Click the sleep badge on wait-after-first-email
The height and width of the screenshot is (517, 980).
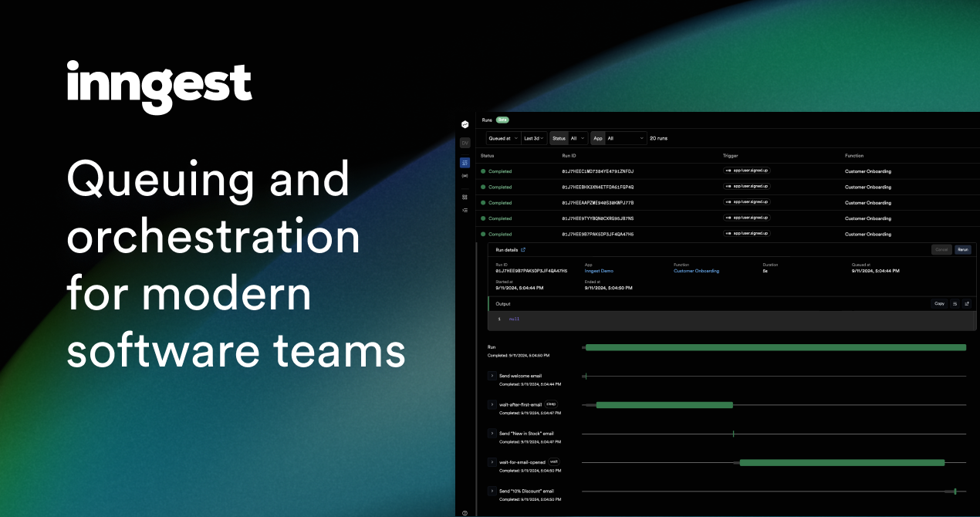[551, 404]
